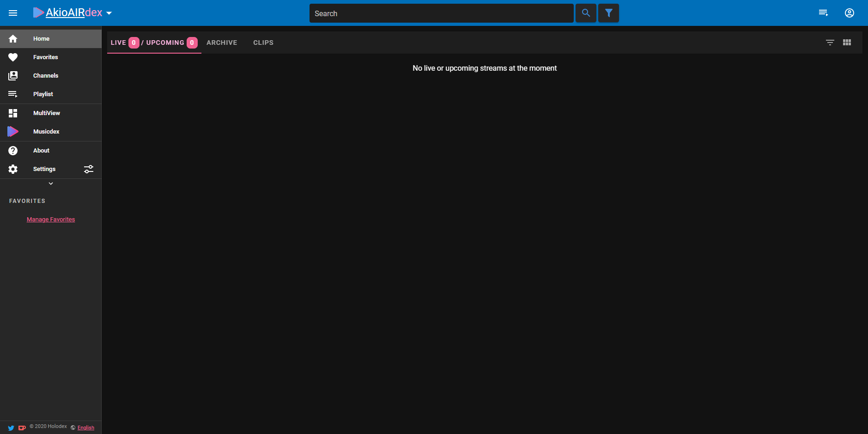Expand the sidebar chevron below Settings

click(51, 183)
